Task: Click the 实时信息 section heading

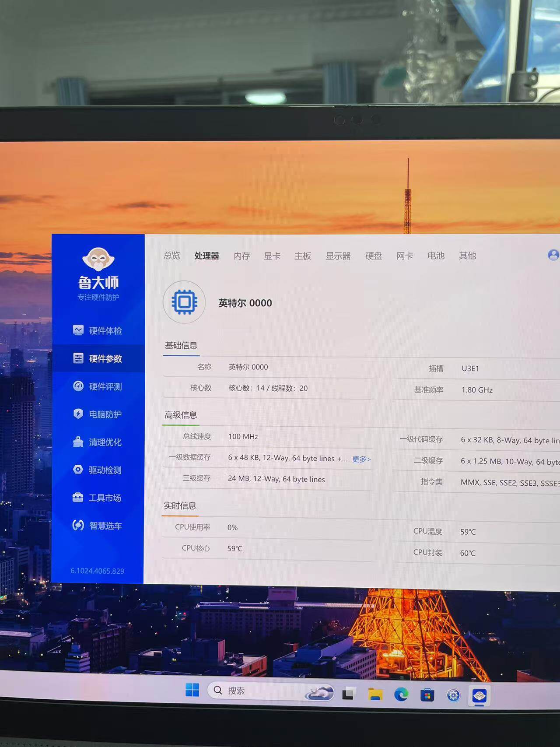Action: coord(180,506)
